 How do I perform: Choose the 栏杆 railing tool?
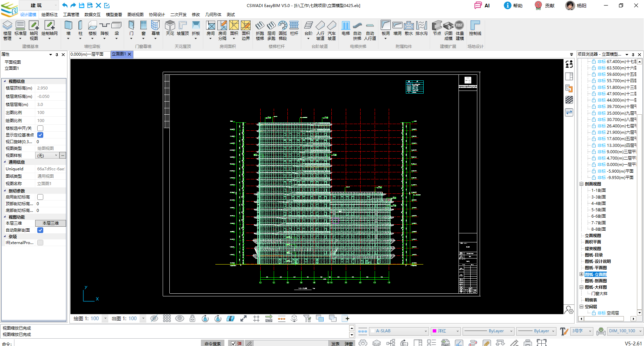tap(294, 28)
